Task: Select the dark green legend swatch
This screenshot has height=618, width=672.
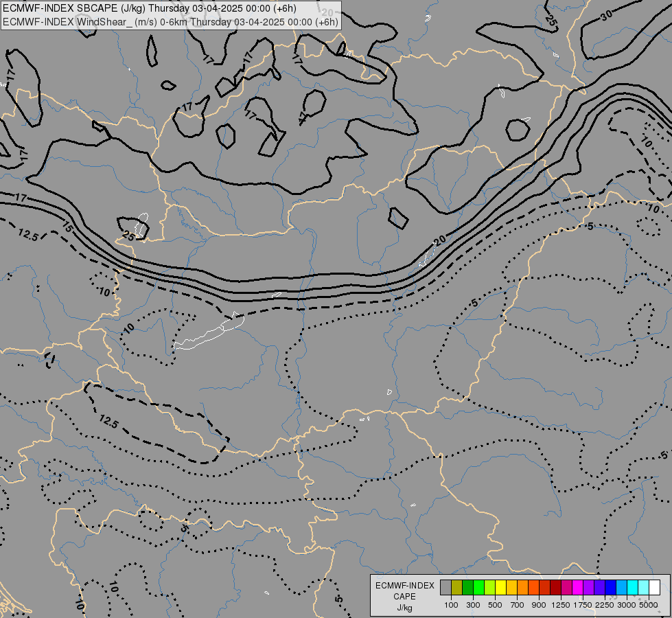Action: point(467,588)
